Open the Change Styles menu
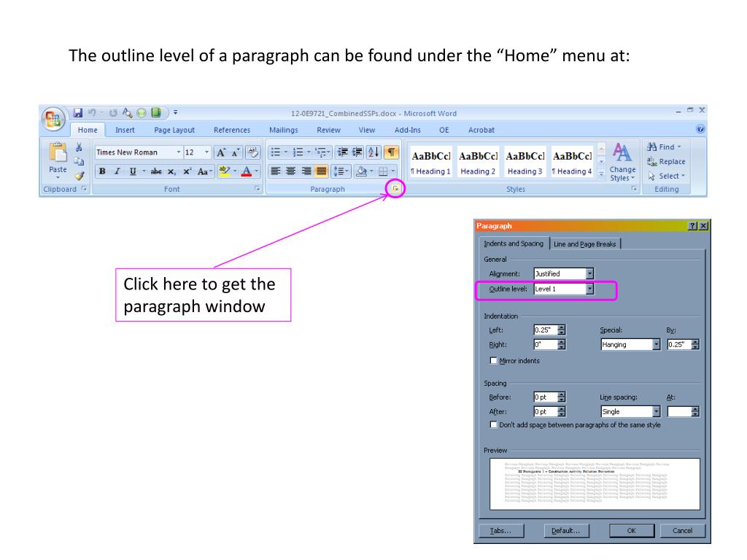 [x=623, y=162]
